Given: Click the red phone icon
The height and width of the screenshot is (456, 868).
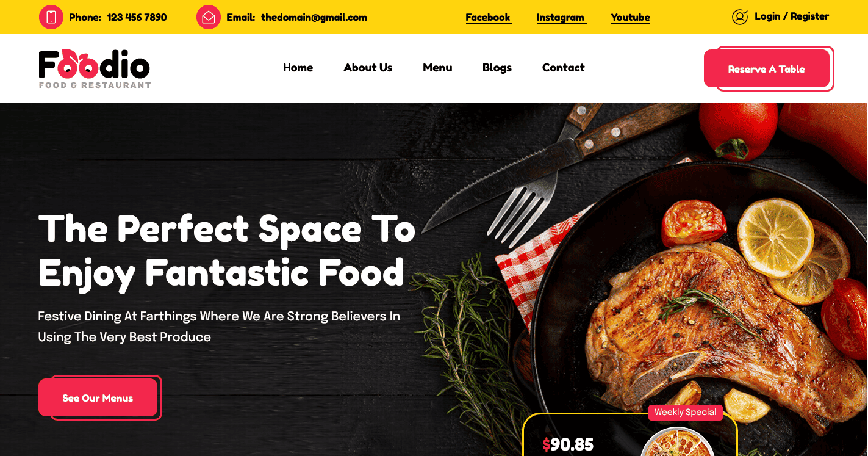Looking at the screenshot, I should click(51, 17).
